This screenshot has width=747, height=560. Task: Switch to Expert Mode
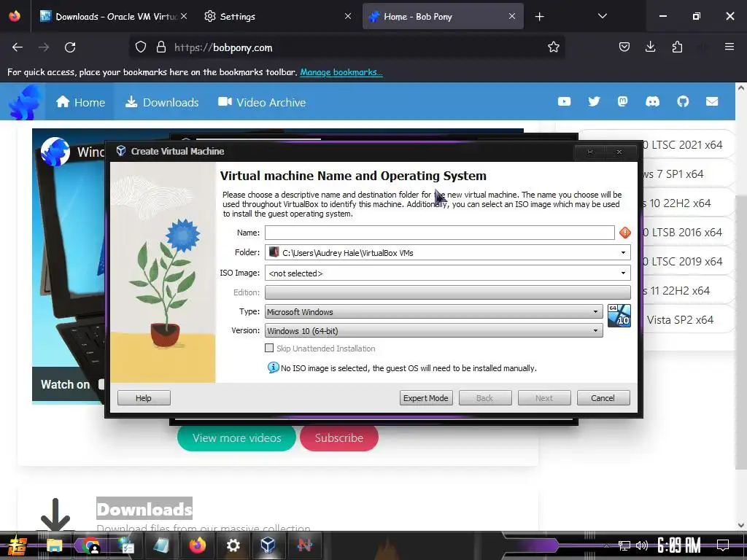coord(426,398)
